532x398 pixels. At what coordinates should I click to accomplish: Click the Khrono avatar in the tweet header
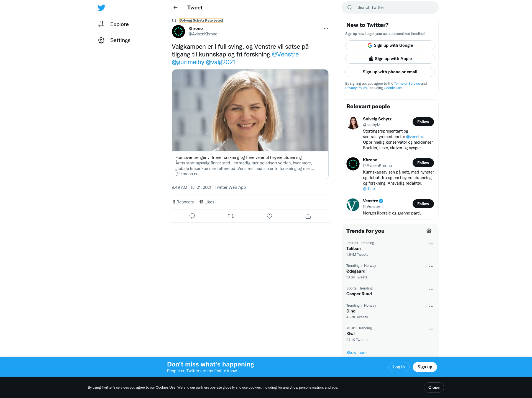[178, 31]
